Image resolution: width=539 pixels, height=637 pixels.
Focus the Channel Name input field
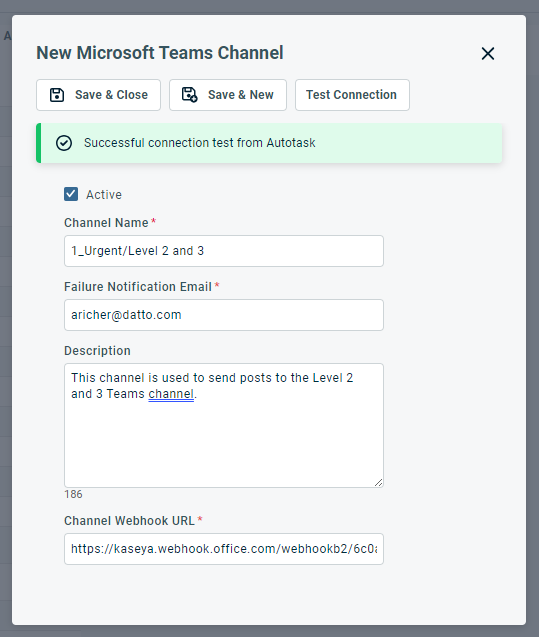(x=224, y=251)
